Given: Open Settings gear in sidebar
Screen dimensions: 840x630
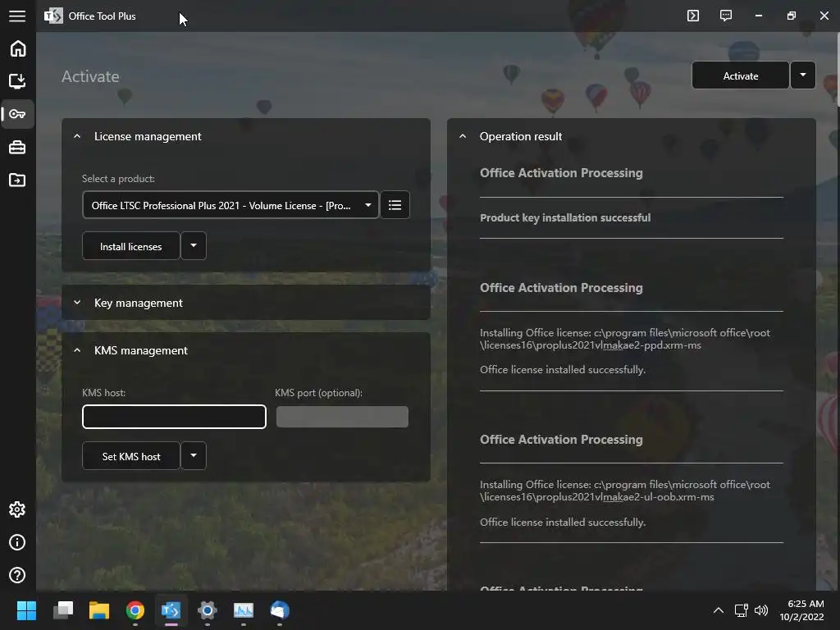Looking at the screenshot, I should pyautogui.click(x=18, y=509).
